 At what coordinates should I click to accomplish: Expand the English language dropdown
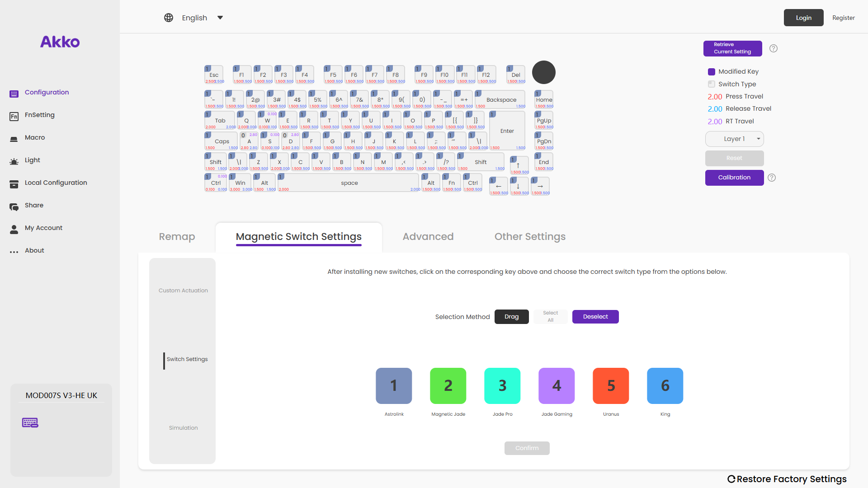pos(220,18)
